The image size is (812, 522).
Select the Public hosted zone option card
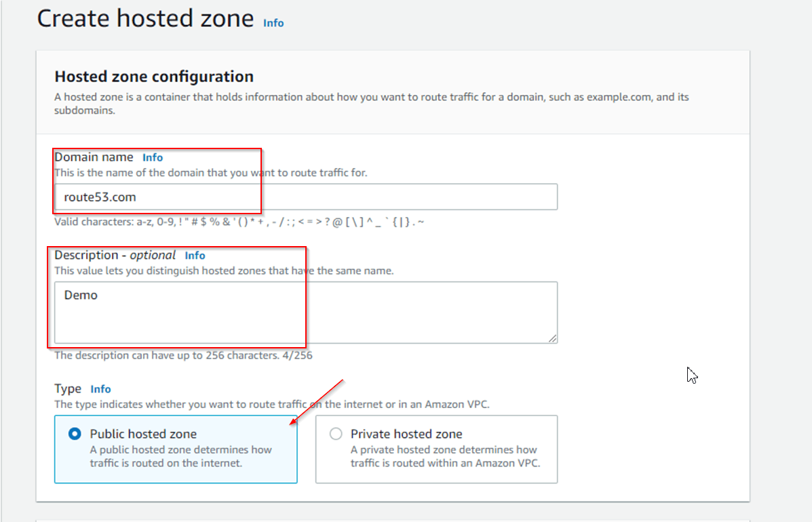coord(175,449)
